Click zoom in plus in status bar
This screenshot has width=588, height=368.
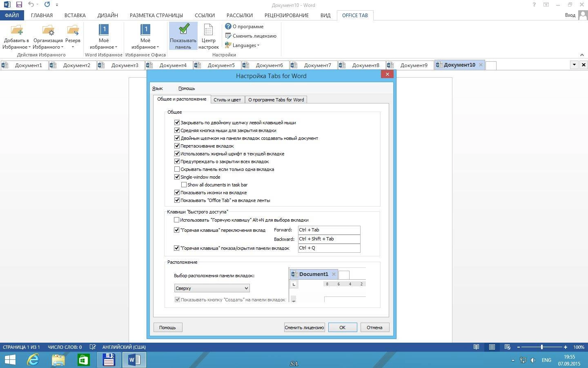tap(566, 347)
